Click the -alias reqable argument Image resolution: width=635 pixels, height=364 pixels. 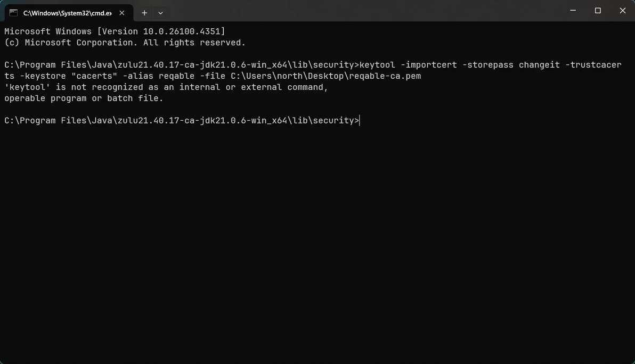[158, 76]
